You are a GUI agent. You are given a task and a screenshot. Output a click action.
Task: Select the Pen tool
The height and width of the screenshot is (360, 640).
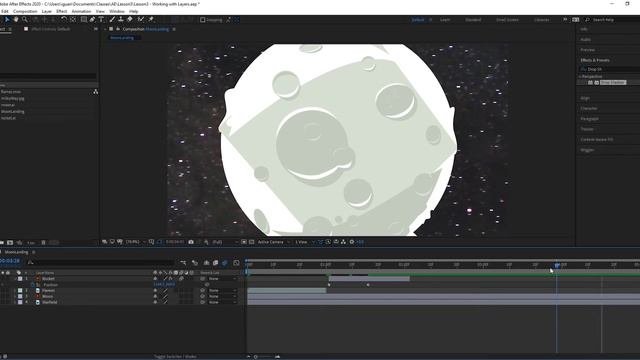pos(93,19)
